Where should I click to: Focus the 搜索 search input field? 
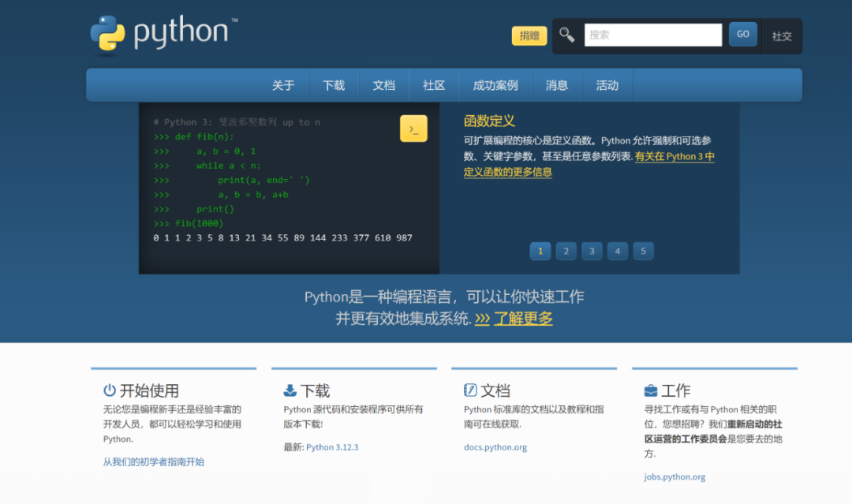[653, 35]
